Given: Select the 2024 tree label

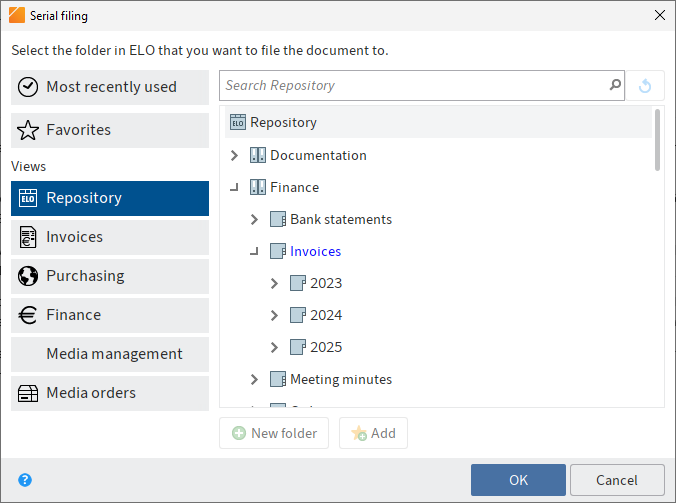Looking at the screenshot, I should [326, 315].
